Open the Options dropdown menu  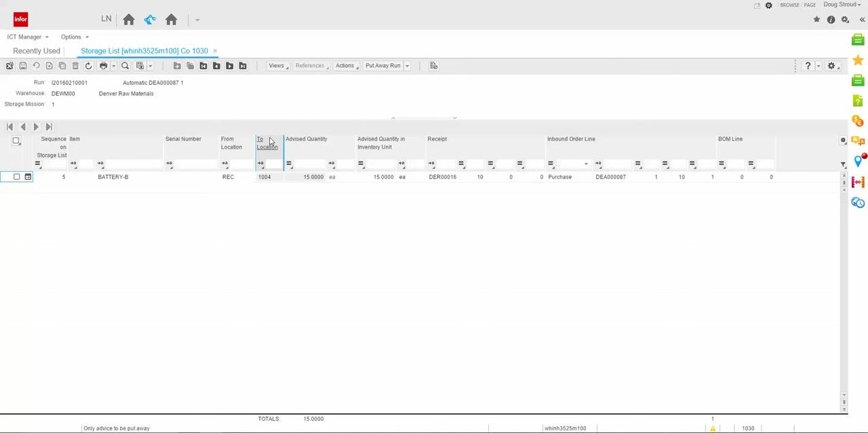click(x=75, y=37)
